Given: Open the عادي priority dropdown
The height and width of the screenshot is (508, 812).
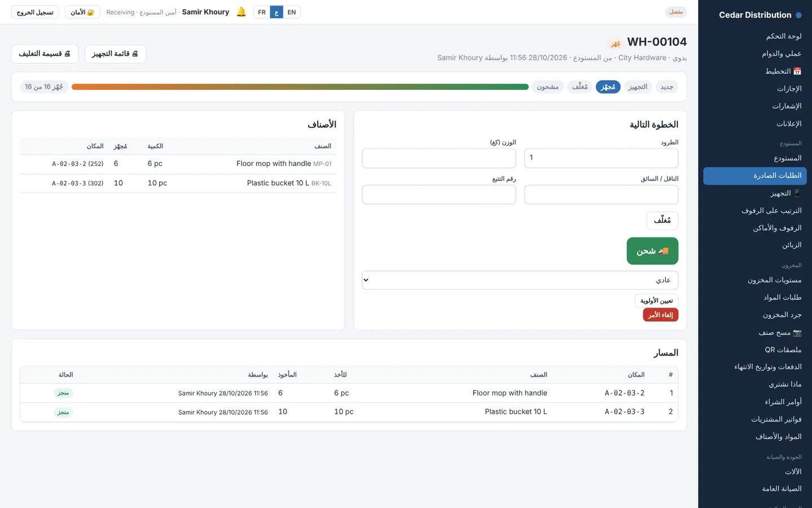Looking at the screenshot, I should [x=520, y=280].
